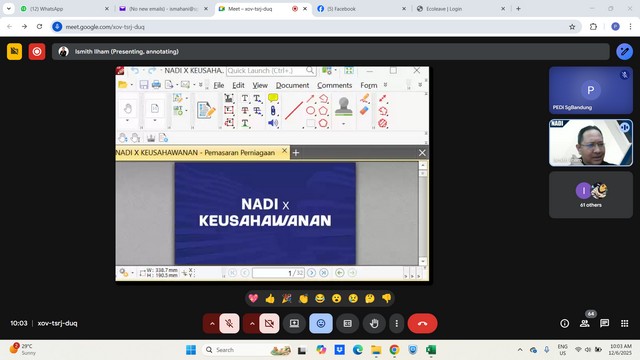Screen dimensions: 640x360
Task: Expand audio settings arrow beside microphone
Action: (x=212, y=323)
